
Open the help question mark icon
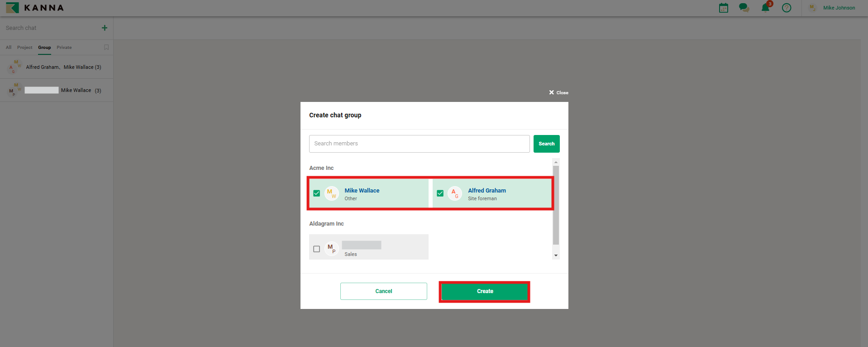click(x=787, y=8)
